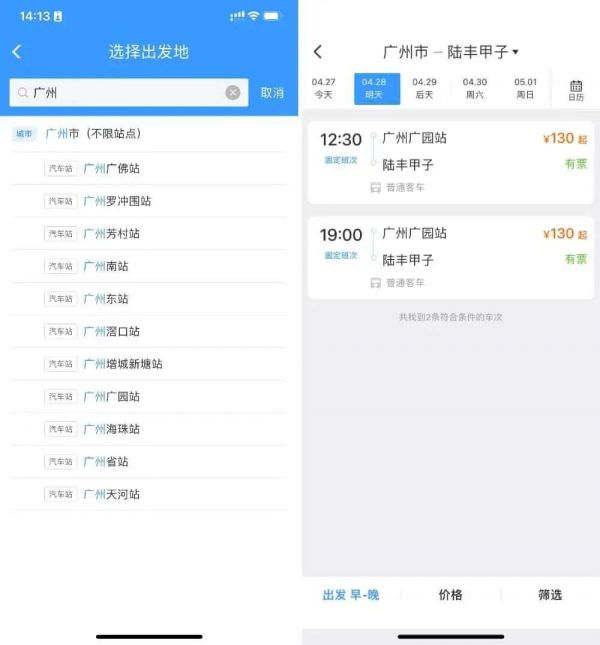The height and width of the screenshot is (645, 600).
Task: Clear the search field text with X icon
Action: [x=233, y=93]
